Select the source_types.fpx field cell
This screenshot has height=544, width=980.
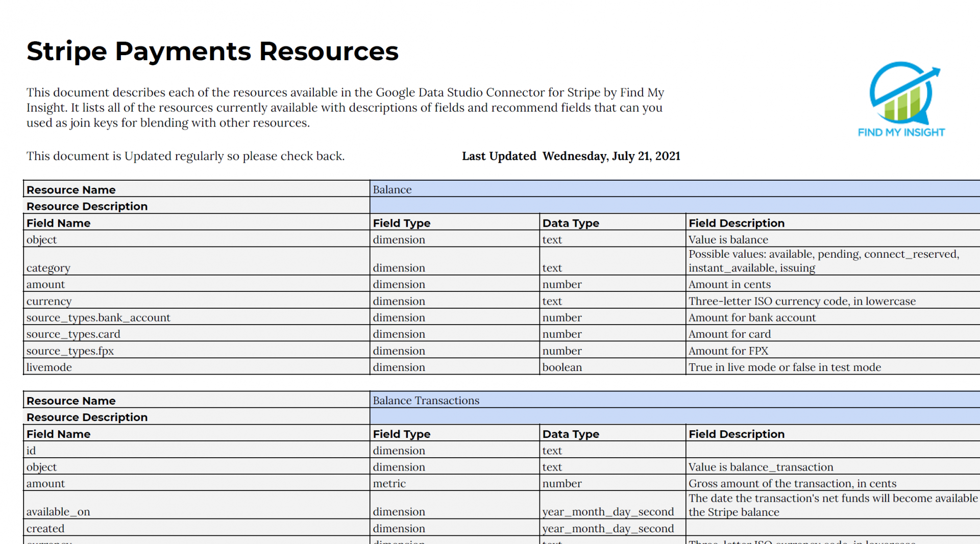coord(70,351)
